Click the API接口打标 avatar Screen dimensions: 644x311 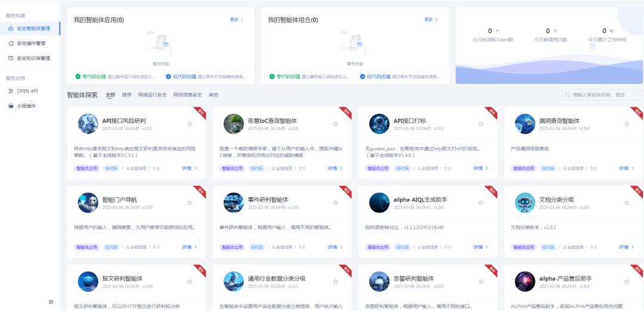point(379,124)
